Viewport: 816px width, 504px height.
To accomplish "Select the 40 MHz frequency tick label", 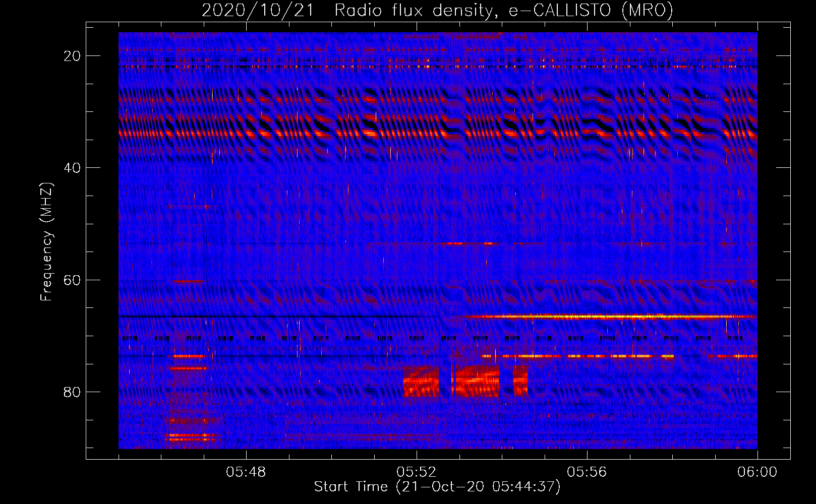I will 72,168.
